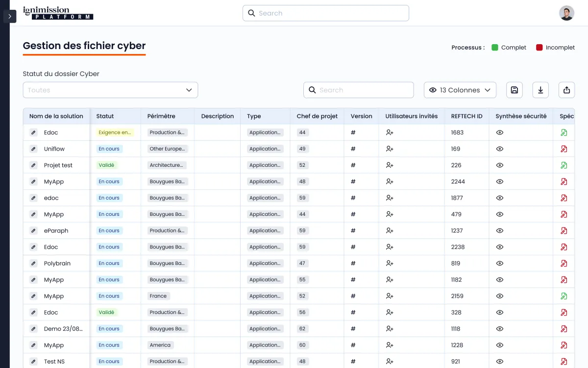This screenshot has height=368, width=588.
Task: Click the pencil edit icon for Uniflow
Action: [x=33, y=149]
